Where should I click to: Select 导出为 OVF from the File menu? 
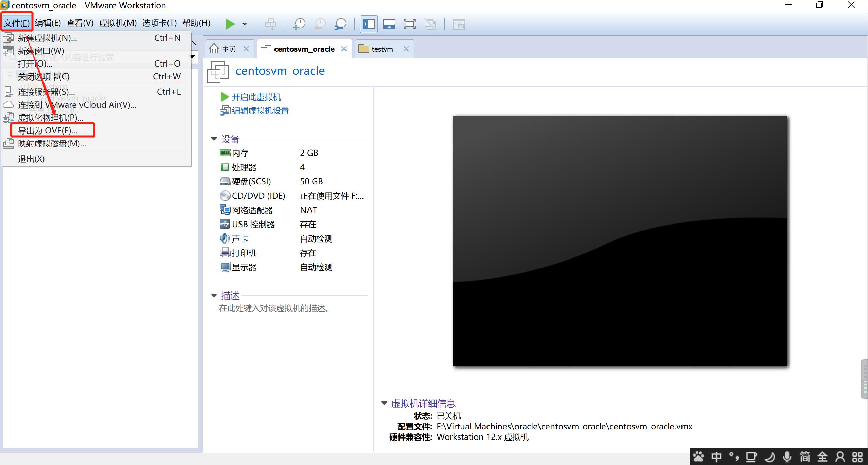[x=48, y=130]
